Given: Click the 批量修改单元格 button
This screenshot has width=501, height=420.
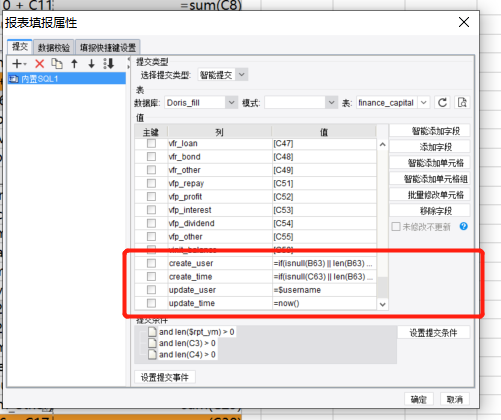Looking at the screenshot, I should [x=430, y=195].
